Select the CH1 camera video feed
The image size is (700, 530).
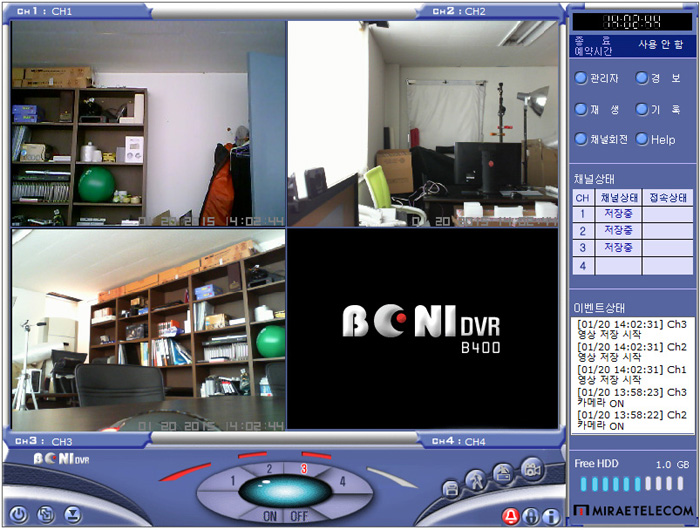click(148, 124)
